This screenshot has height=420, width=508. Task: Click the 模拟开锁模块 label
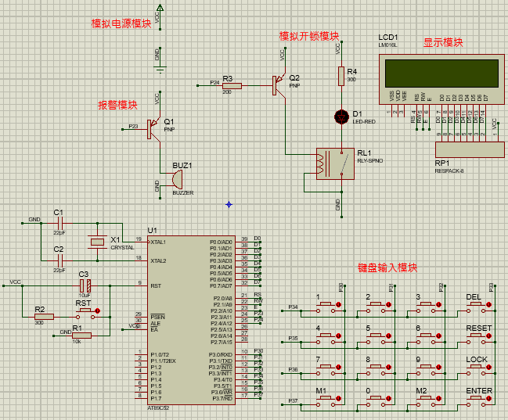click(309, 36)
